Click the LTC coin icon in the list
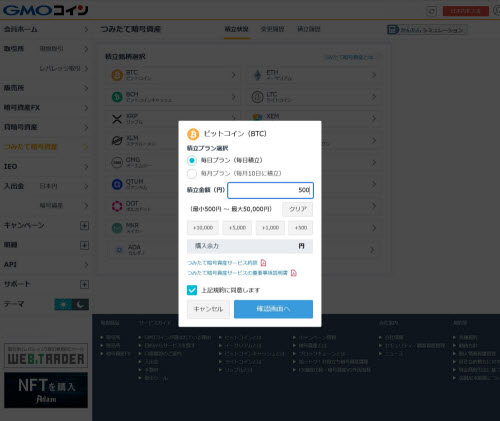The width and height of the screenshot is (500, 421). click(257, 97)
